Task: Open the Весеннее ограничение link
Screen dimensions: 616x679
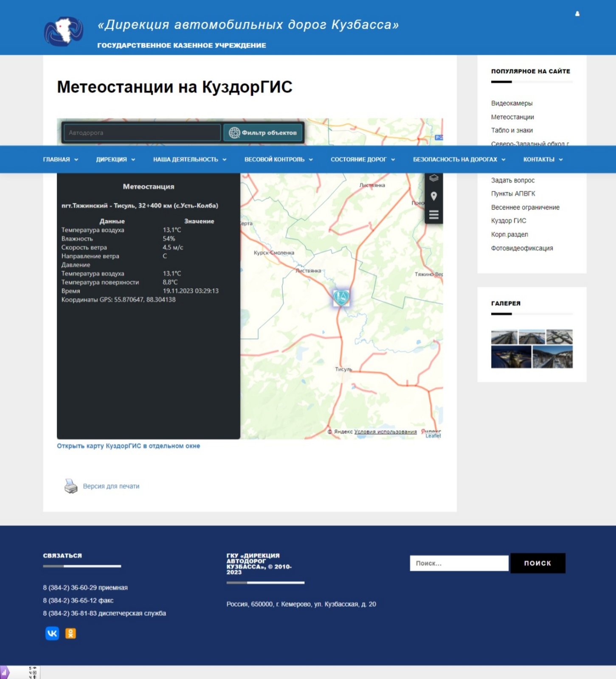Action: pos(525,208)
